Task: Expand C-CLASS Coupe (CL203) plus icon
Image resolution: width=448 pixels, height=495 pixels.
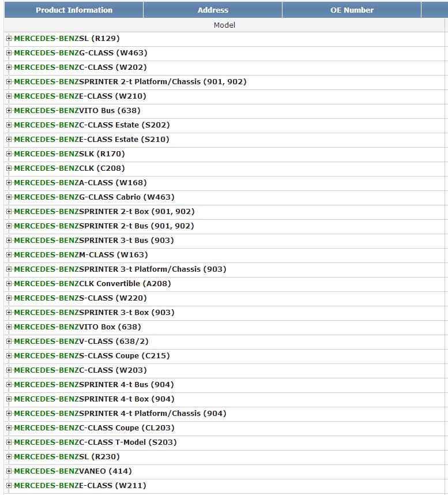Action: pyautogui.click(x=9, y=427)
